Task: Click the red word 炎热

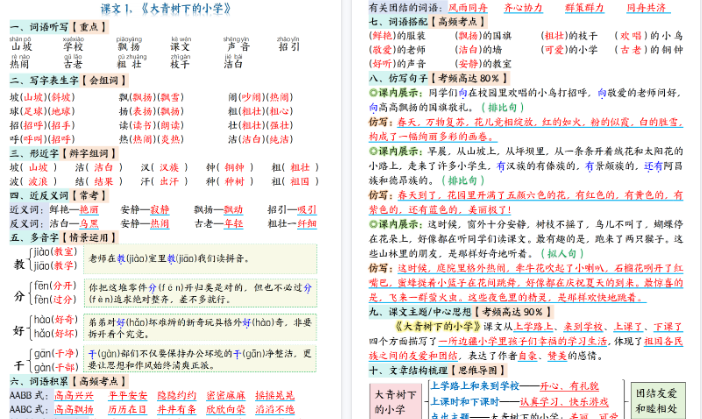Action: coord(172,139)
